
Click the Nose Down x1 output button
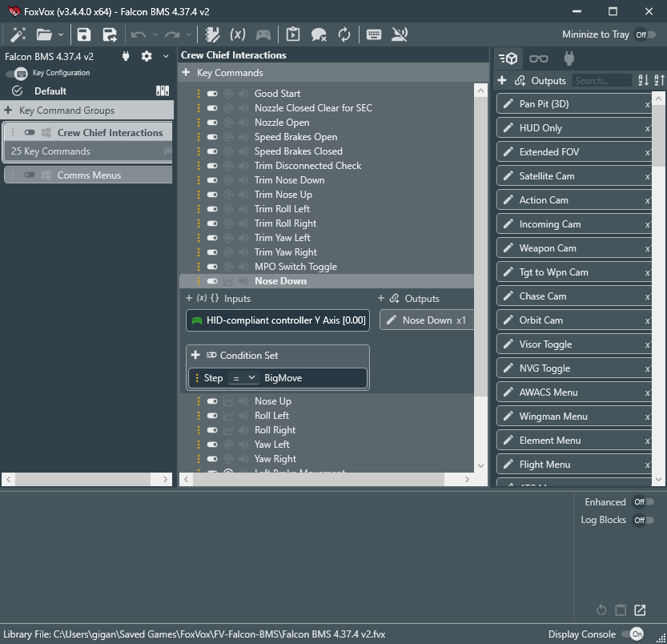(427, 320)
